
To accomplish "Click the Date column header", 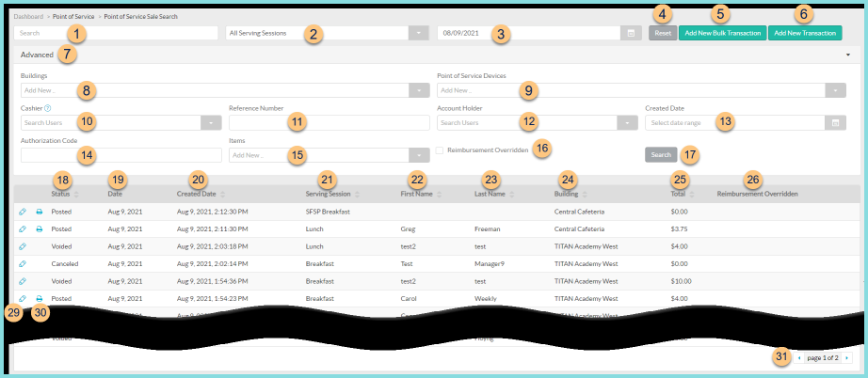I will [x=115, y=195].
